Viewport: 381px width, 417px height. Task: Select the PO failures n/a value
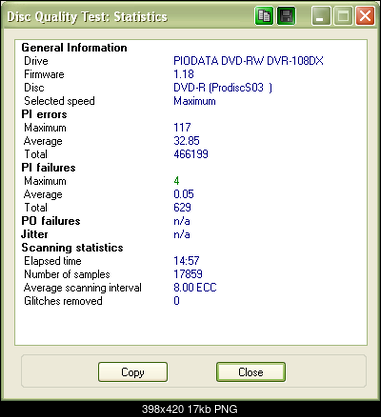pyautogui.click(x=182, y=221)
